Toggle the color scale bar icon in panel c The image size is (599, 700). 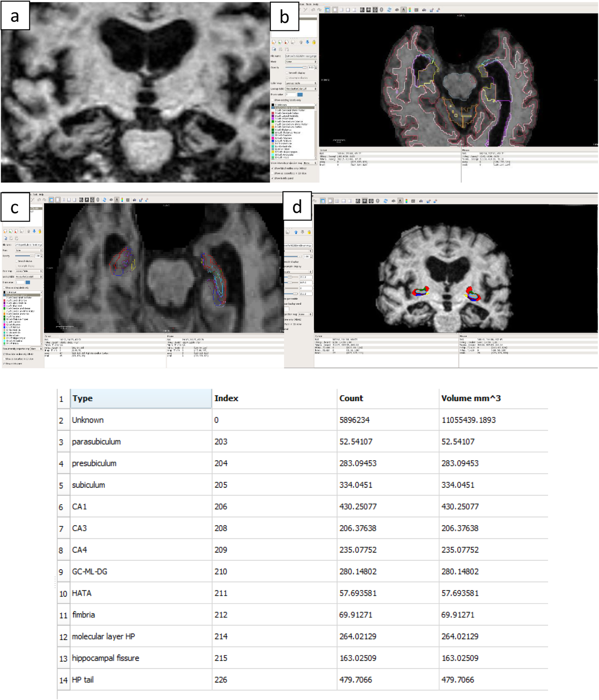coord(122,200)
